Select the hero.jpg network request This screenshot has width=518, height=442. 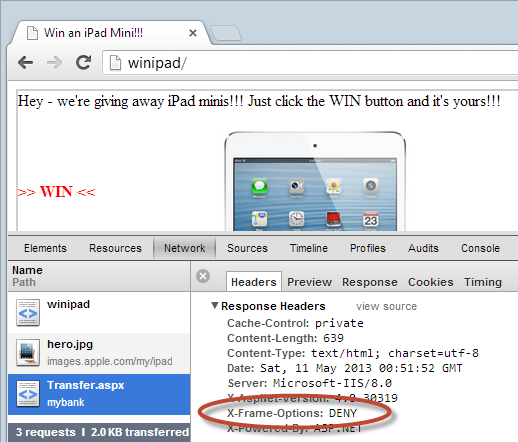[99, 353]
